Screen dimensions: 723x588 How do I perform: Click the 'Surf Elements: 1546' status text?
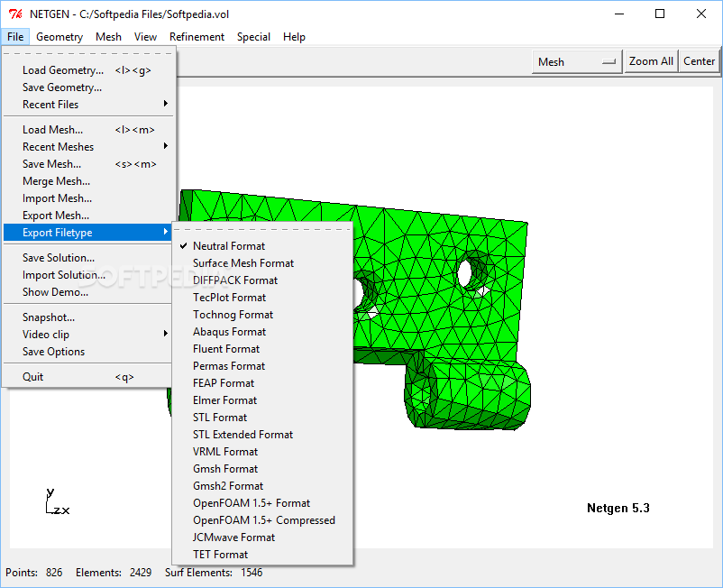point(214,573)
